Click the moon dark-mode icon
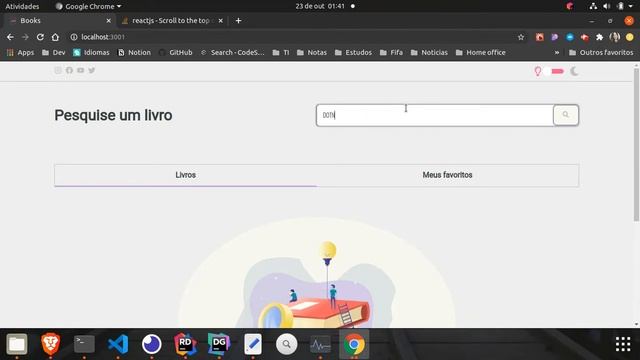The height and width of the screenshot is (360, 640). (574, 71)
